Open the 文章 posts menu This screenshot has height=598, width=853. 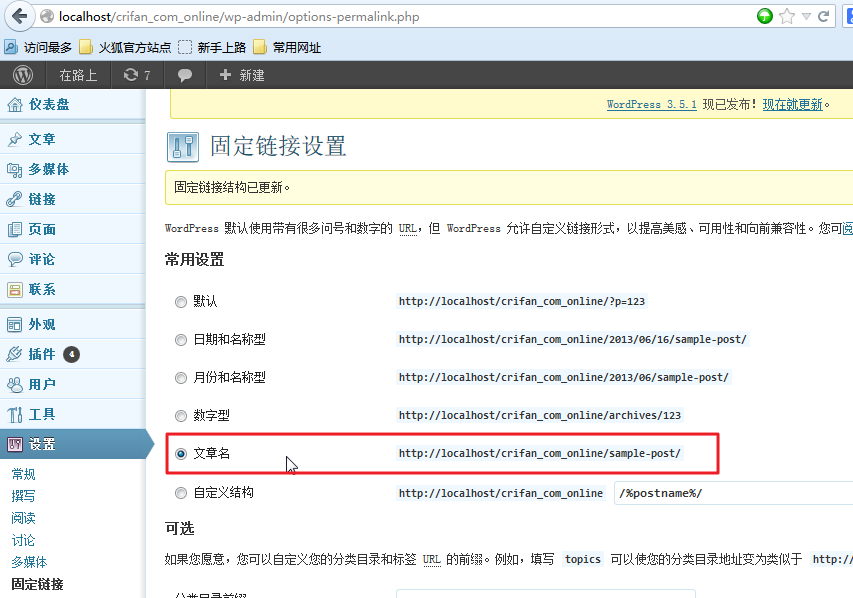click(72, 139)
